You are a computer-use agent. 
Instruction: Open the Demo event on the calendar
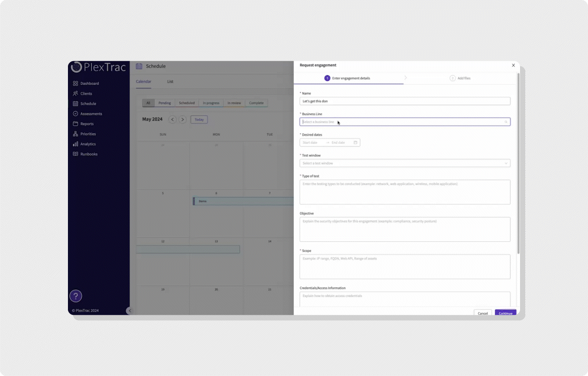[x=243, y=202]
